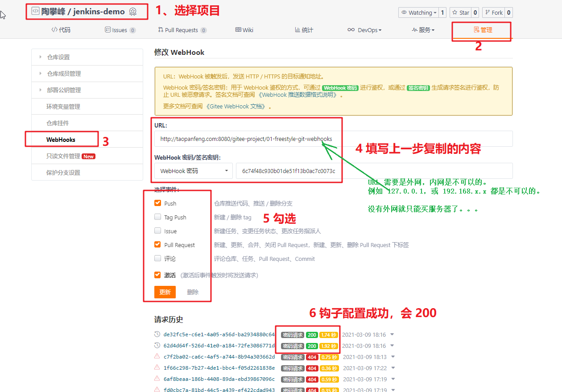The width and height of the screenshot is (562, 392).
Task: Click the Star count number
Action: pos(475,12)
